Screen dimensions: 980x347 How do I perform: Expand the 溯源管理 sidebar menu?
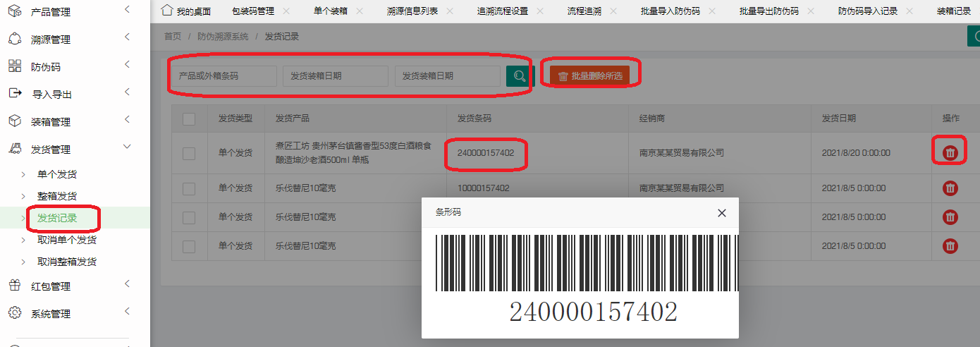pos(127,37)
